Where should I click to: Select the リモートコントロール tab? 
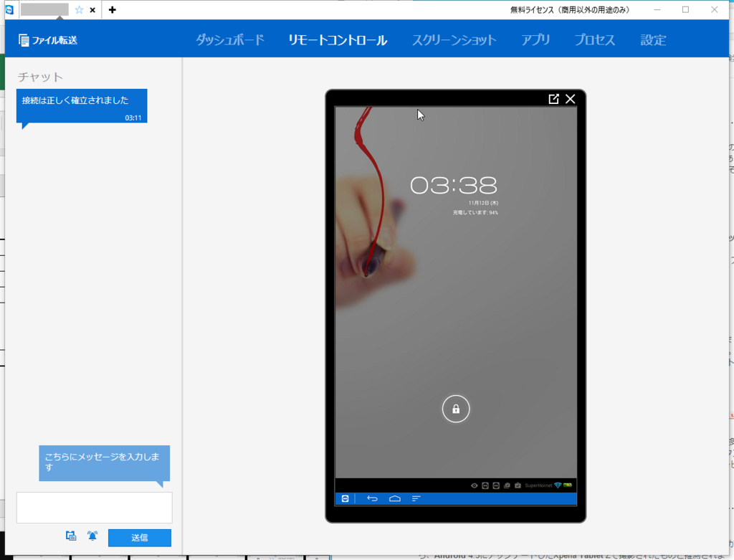point(338,40)
